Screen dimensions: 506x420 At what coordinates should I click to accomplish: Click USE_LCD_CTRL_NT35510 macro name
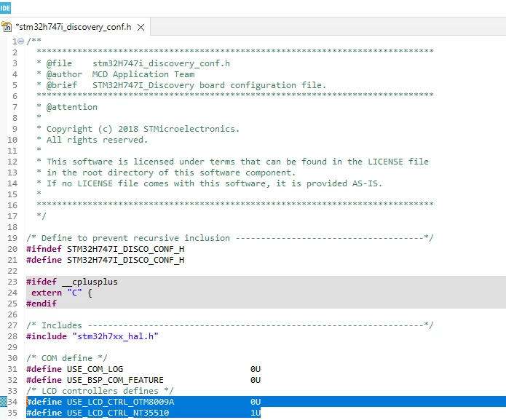pos(118,413)
